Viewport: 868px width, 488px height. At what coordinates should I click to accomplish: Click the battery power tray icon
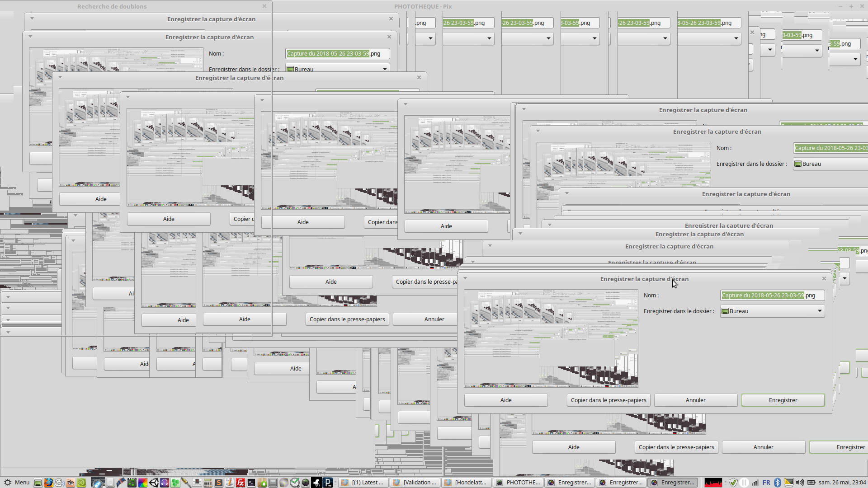(x=811, y=483)
